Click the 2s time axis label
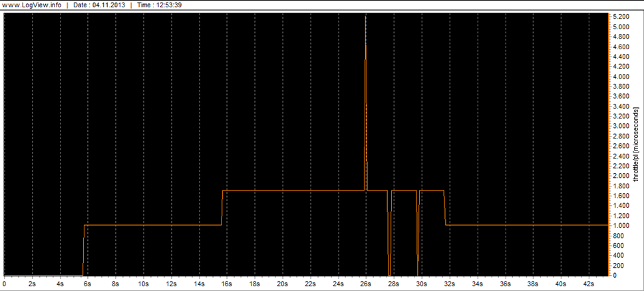Viewport: 644px width, 291px height. click(x=32, y=284)
